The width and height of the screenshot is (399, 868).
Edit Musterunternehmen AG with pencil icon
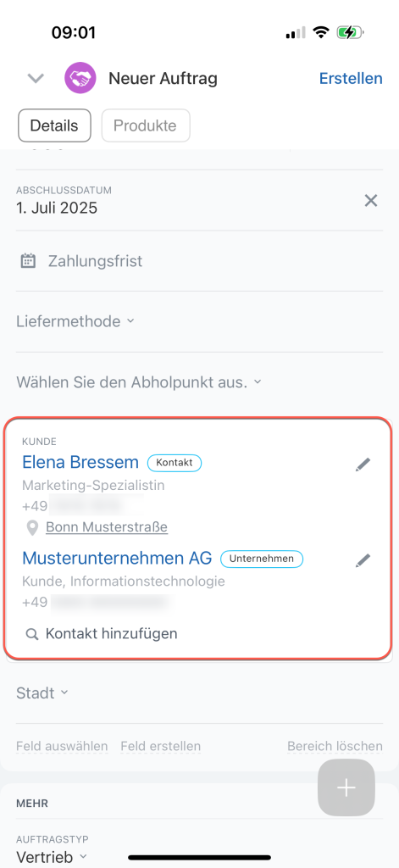click(363, 561)
